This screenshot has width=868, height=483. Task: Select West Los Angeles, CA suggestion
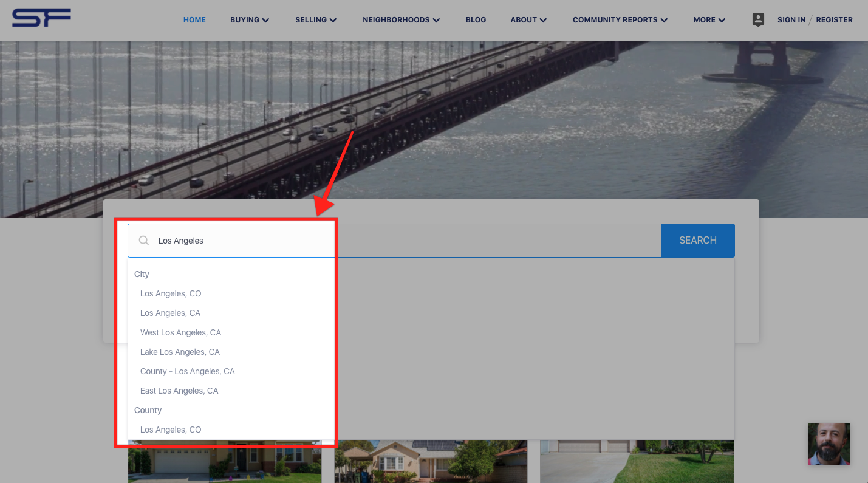pyautogui.click(x=180, y=332)
